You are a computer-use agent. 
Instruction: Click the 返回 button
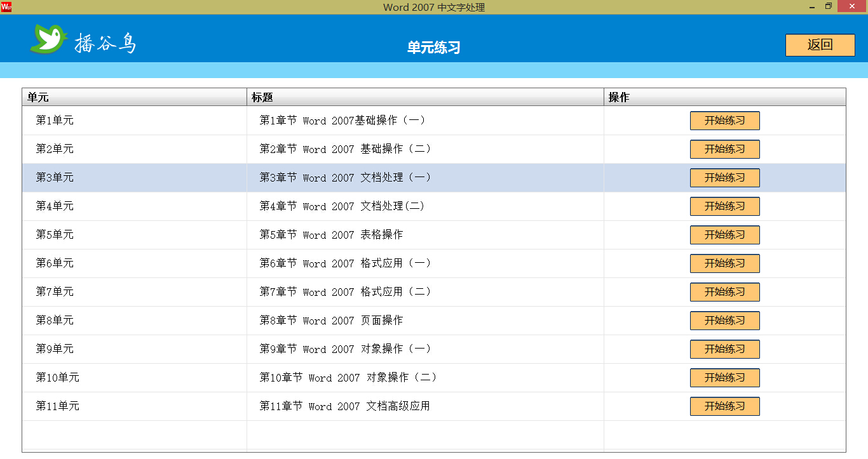point(820,45)
